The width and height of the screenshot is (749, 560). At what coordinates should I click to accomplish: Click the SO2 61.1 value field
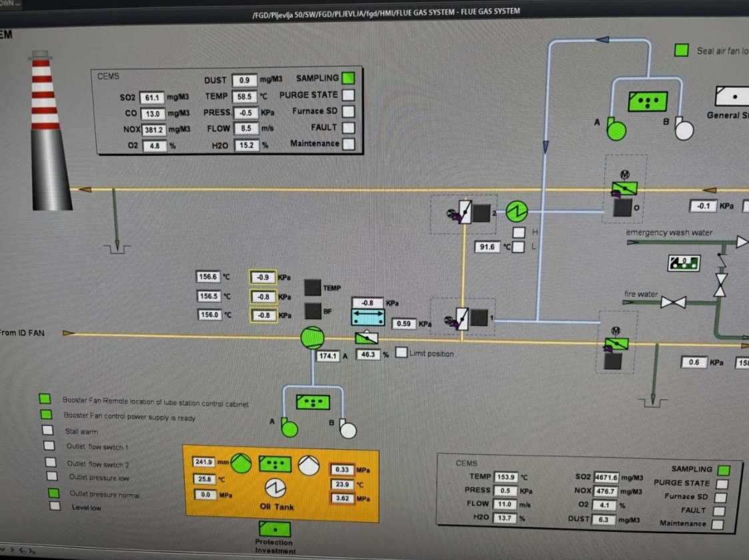152,98
